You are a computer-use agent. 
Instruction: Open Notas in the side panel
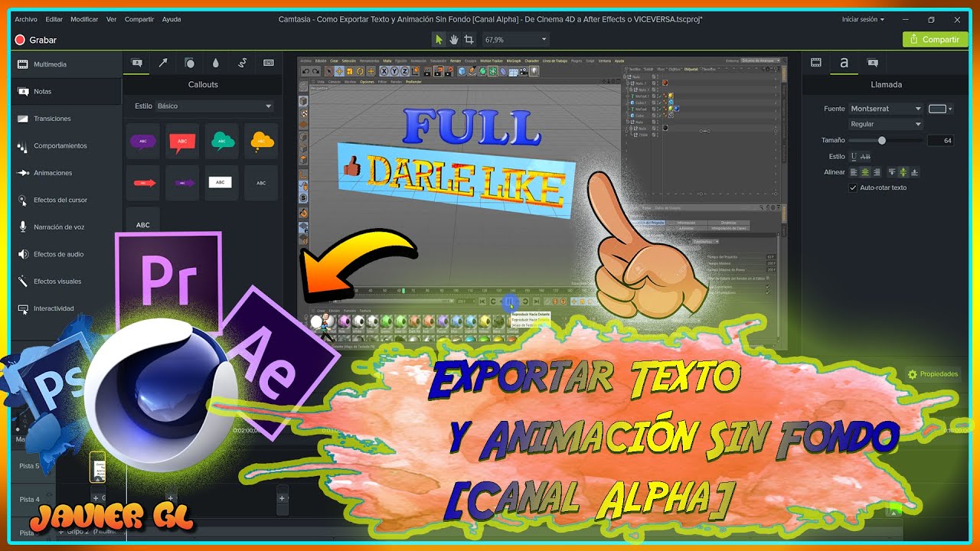[66, 91]
